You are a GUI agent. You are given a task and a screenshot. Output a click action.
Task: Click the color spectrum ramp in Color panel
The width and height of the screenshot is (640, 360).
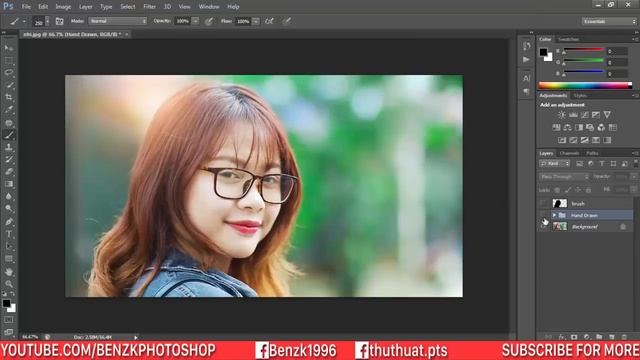click(x=585, y=85)
